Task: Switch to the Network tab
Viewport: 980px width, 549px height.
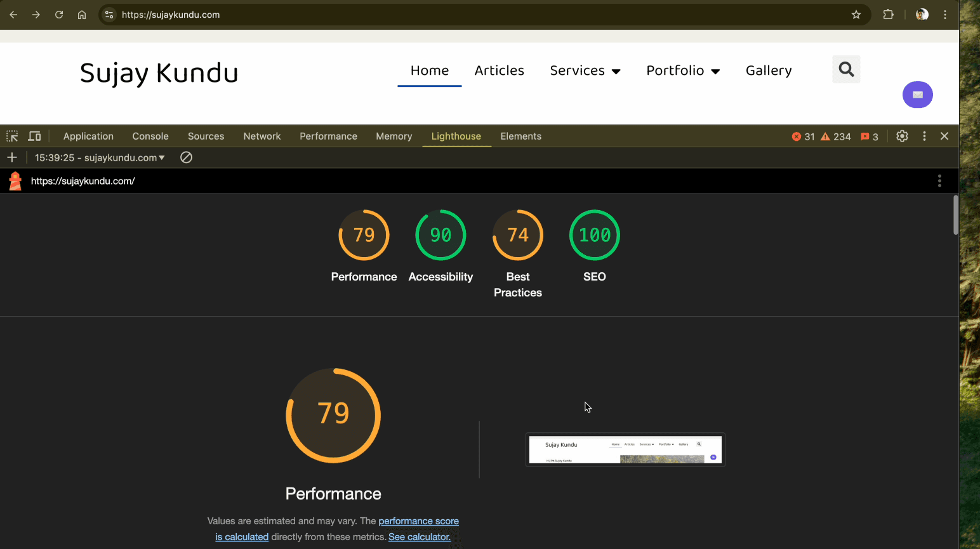Action: [262, 136]
